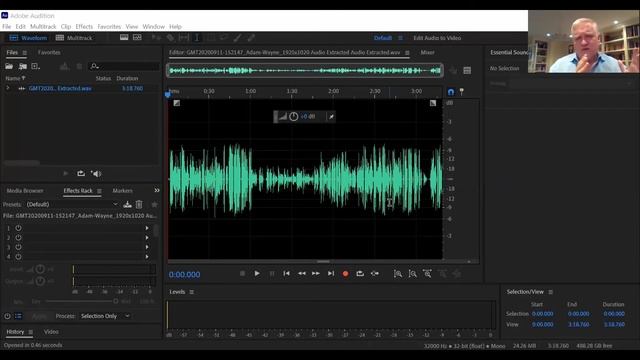The width and height of the screenshot is (640, 360).
Task: Show Spectral Frequency Display icon
Action: coord(124,38)
